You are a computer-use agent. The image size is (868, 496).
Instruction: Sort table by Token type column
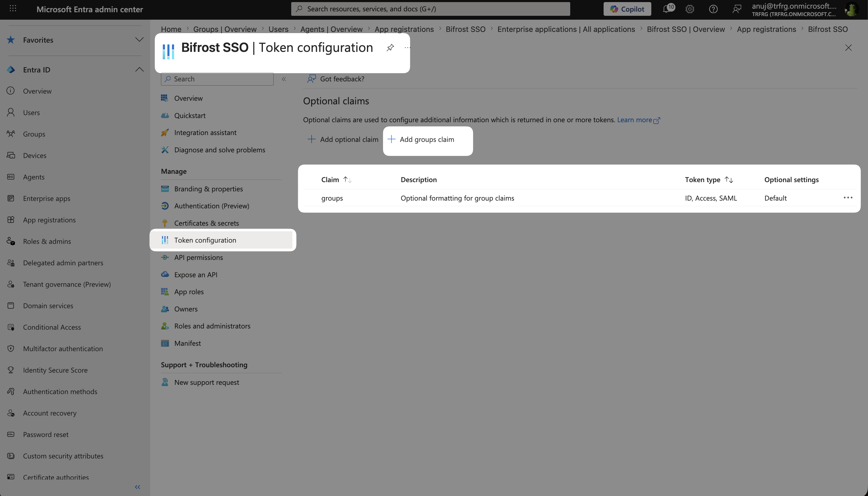click(x=709, y=179)
